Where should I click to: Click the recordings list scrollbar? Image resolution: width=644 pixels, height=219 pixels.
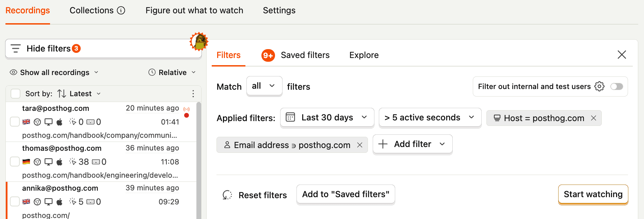tap(199, 160)
